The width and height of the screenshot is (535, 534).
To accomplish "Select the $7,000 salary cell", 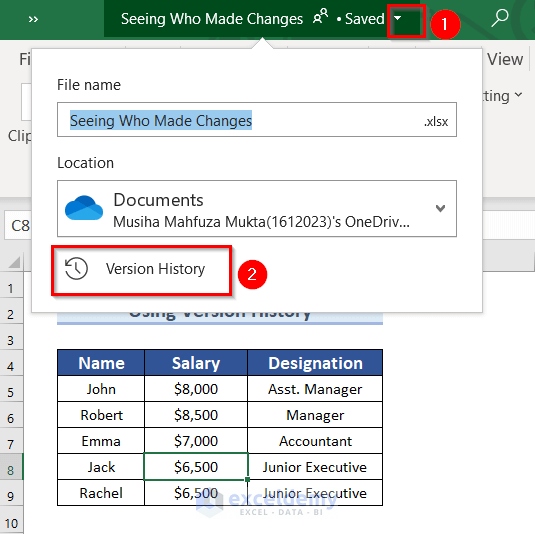I will point(196,441).
